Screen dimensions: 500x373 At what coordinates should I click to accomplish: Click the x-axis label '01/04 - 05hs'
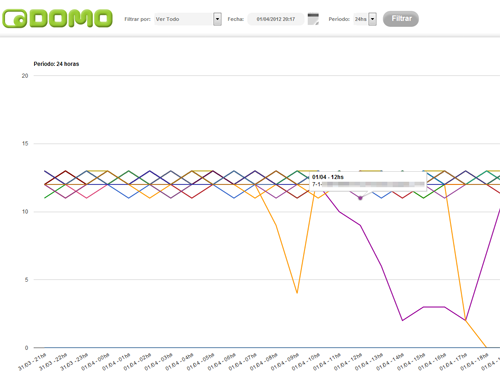coord(201,362)
